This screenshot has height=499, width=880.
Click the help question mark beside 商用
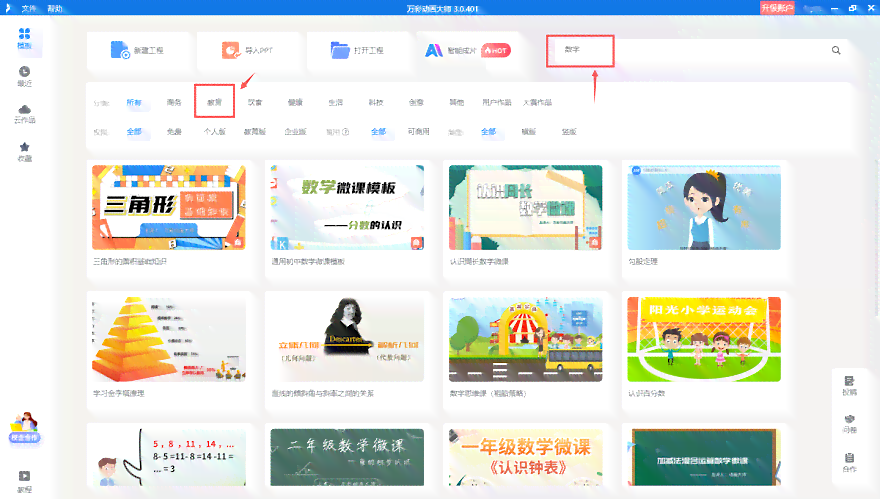346,132
